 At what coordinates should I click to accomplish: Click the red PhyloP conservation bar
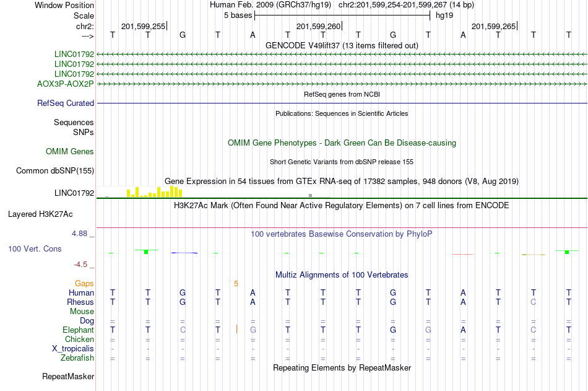coord(463,254)
